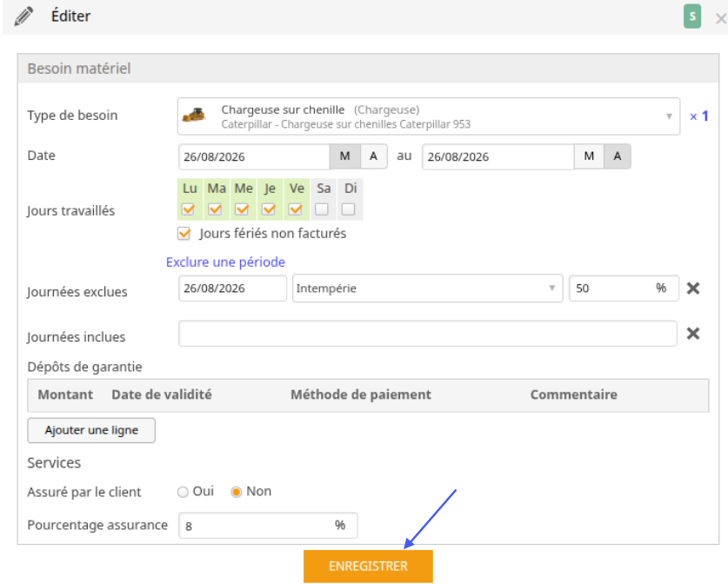Viewport: 728px width, 584px height.
Task: Uncheck the Lu (Monday) checkbox
Action: click(x=188, y=209)
